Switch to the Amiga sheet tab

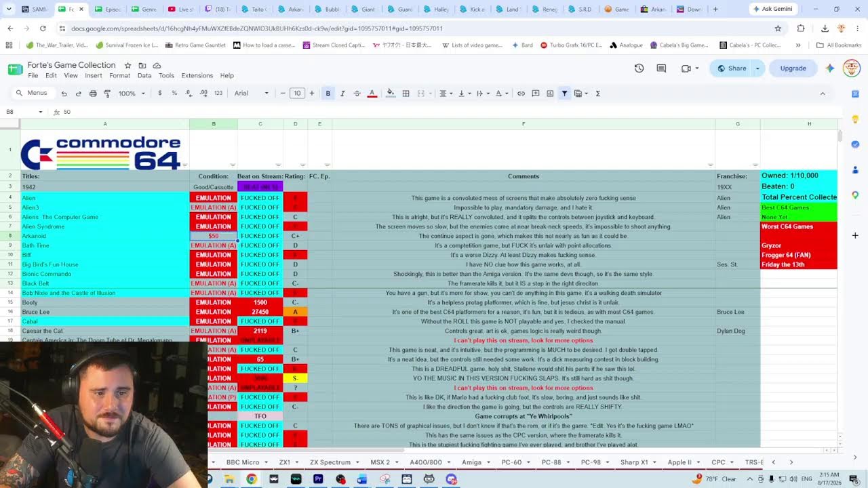pos(471,462)
